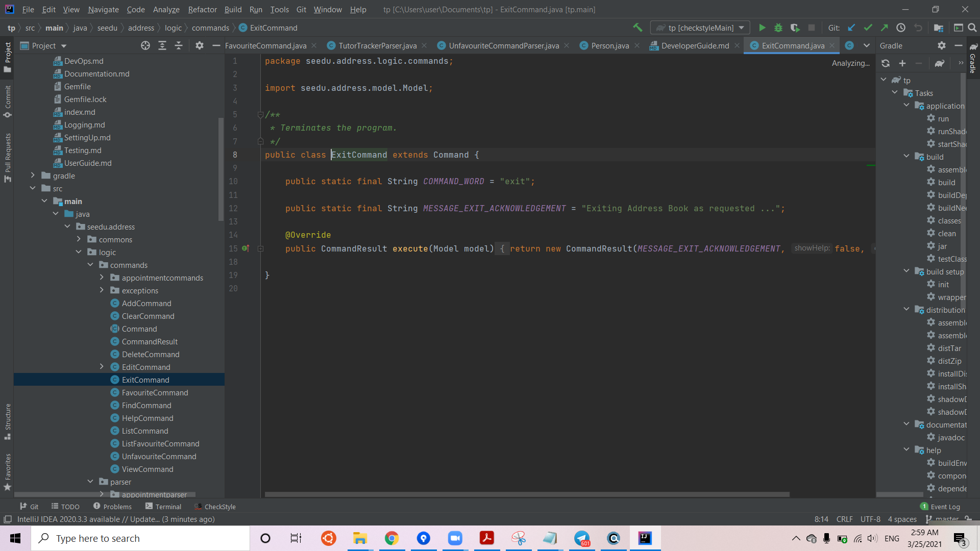
Task: Run the tp checkstyleMain configuration
Action: pyautogui.click(x=762, y=28)
